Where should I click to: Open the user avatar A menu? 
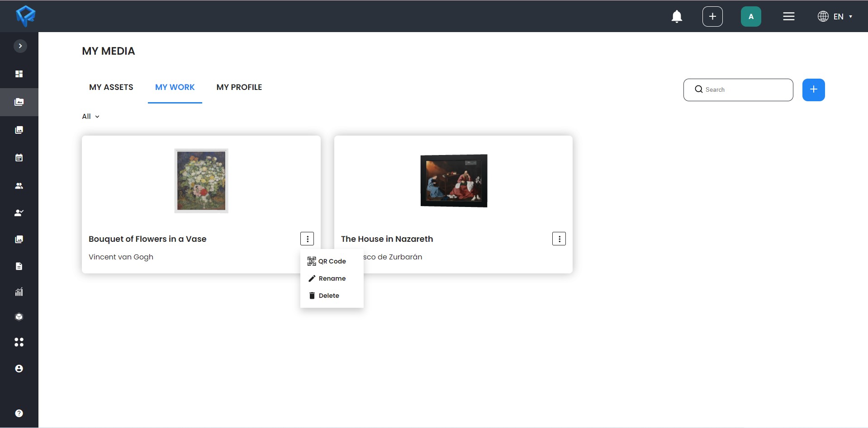point(751,17)
